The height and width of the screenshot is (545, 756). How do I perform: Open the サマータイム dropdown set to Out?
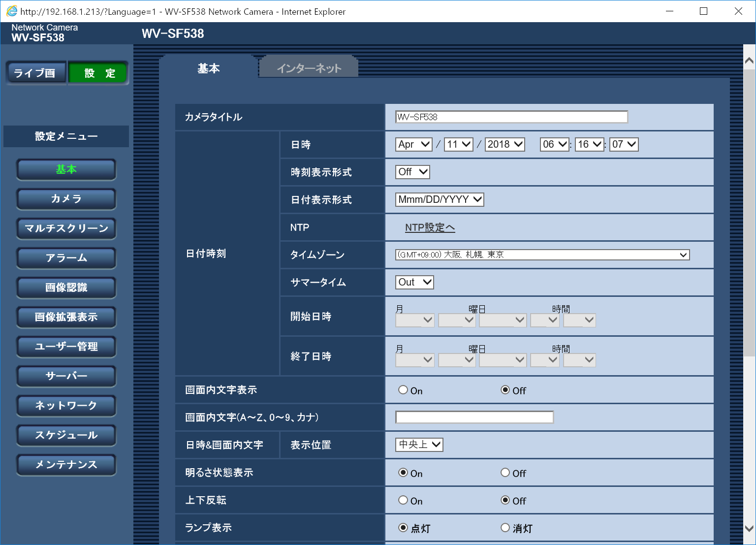415,282
